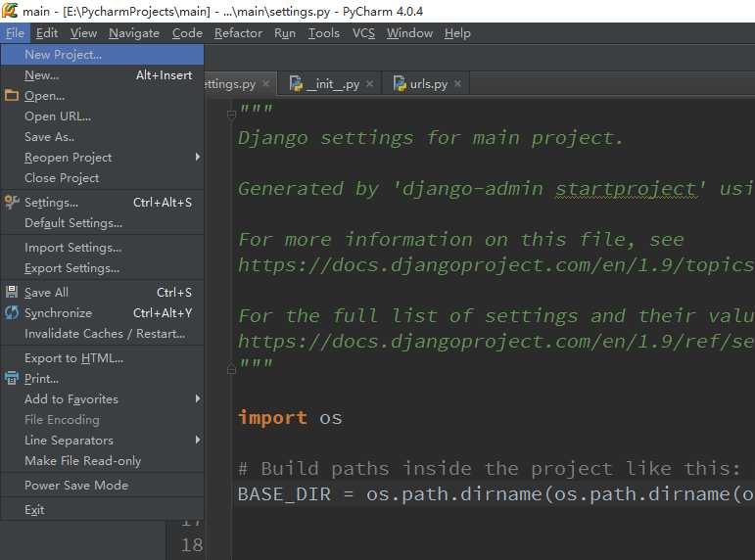
Task: Click the docs.djangoproject.com topics URL
Action: (495, 265)
